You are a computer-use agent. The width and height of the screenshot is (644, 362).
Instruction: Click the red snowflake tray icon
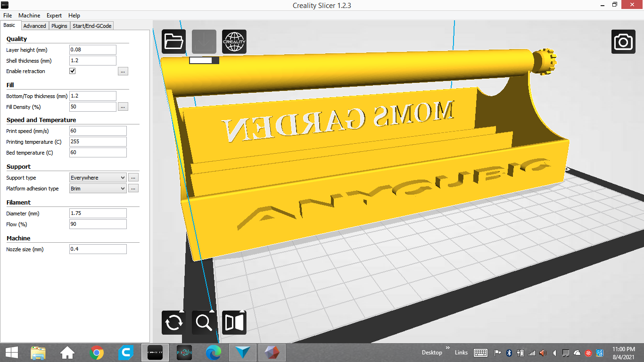point(588,353)
